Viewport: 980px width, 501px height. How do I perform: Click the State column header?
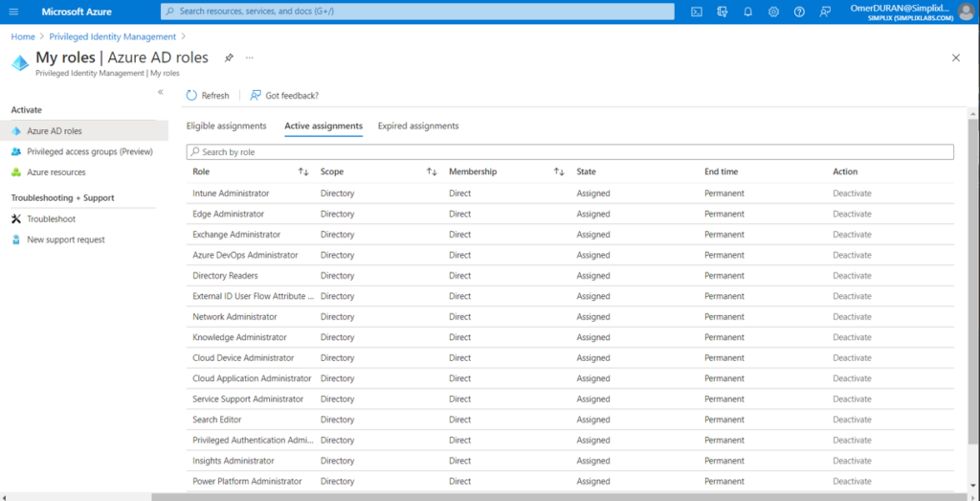[x=587, y=172]
